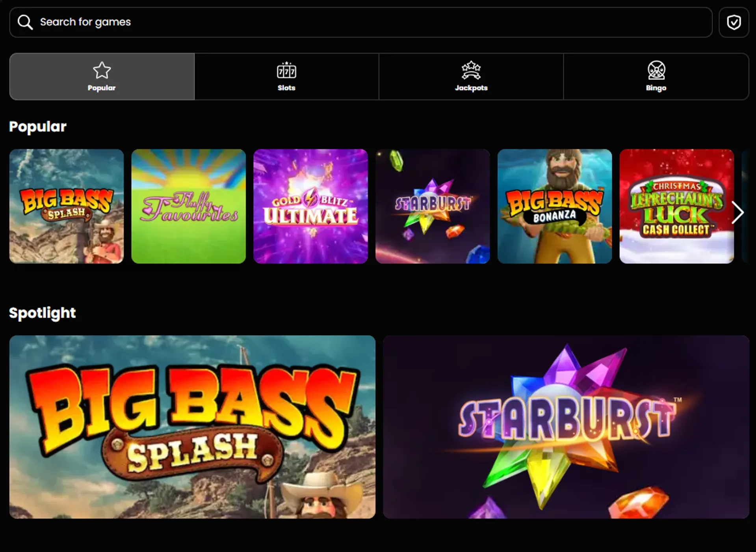The width and height of the screenshot is (756, 552).
Task: Launch the Fluffy Favourites game tile
Action: 188,206
